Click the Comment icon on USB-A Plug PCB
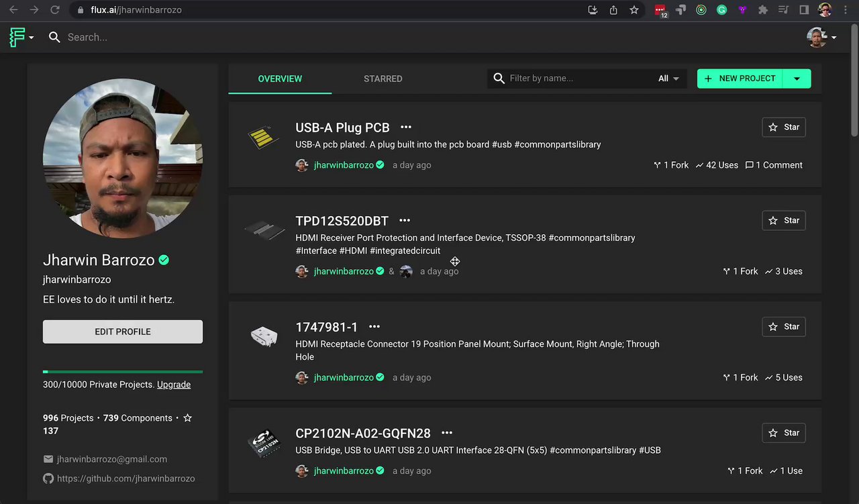The height and width of the screenshot is (504, 859). click(x=749, y=165)
